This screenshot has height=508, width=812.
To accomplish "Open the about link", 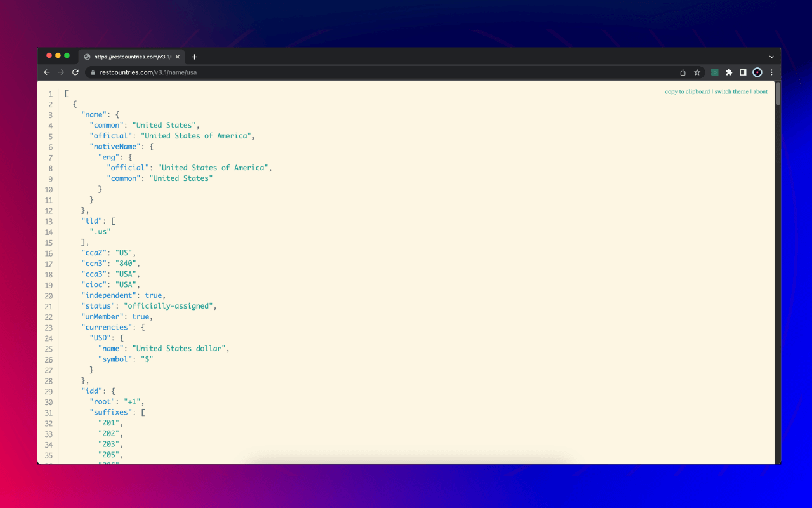I will pos(760,91).
